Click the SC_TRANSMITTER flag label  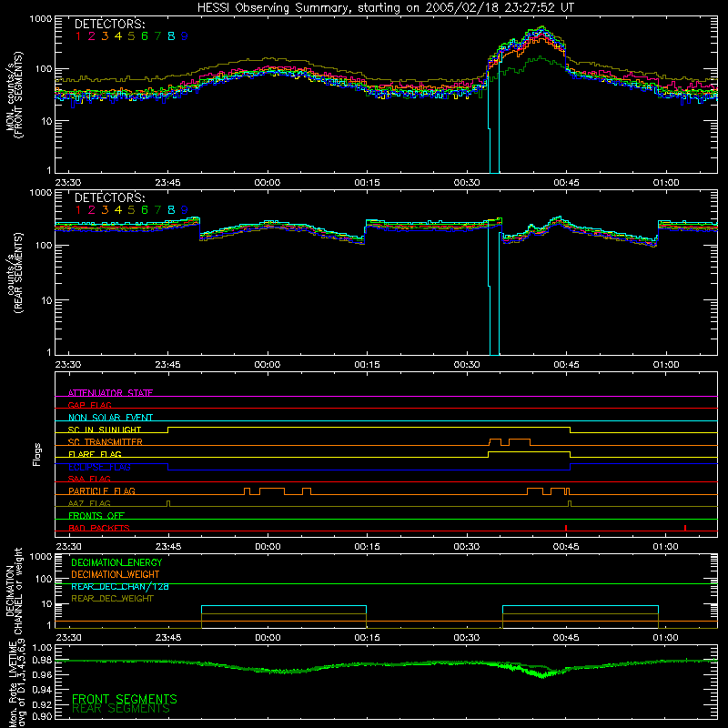[106, 442]
